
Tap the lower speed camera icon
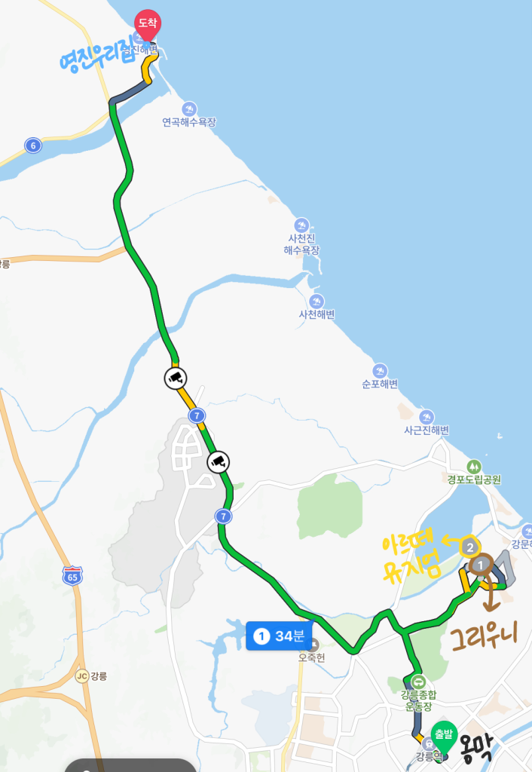tap(218, 462)
